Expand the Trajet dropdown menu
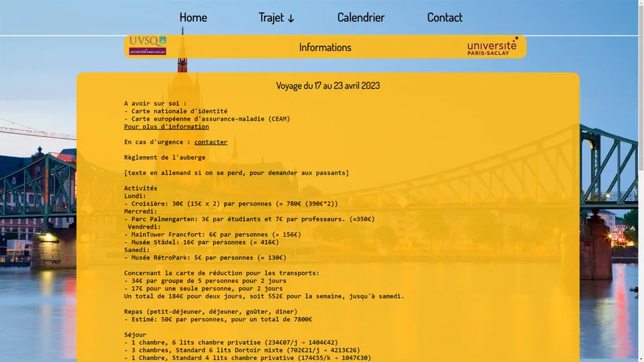 pyautogui.click(x=276, y=17)
